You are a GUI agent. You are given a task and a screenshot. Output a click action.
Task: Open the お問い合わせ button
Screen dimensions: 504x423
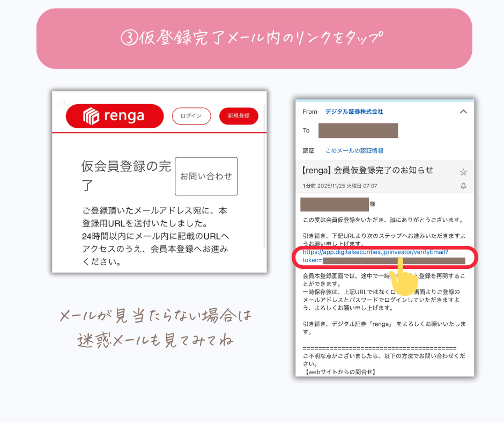[x=206, y=176]
